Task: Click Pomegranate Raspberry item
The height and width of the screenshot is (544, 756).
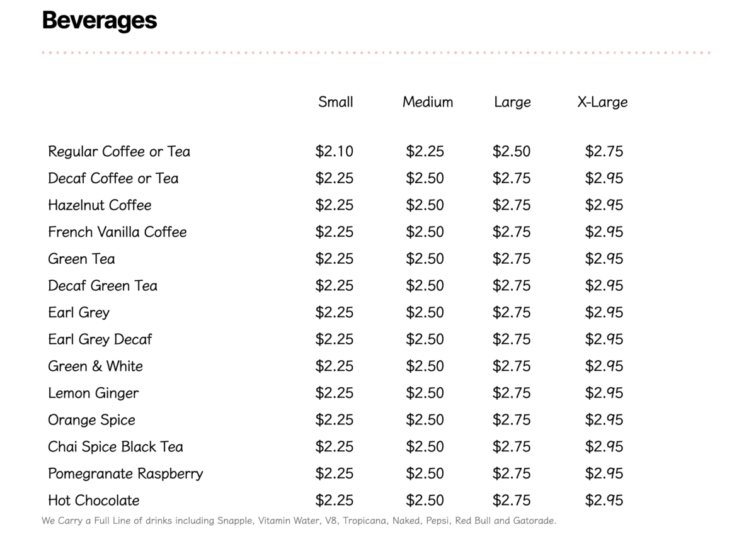Action: point(125,473)
